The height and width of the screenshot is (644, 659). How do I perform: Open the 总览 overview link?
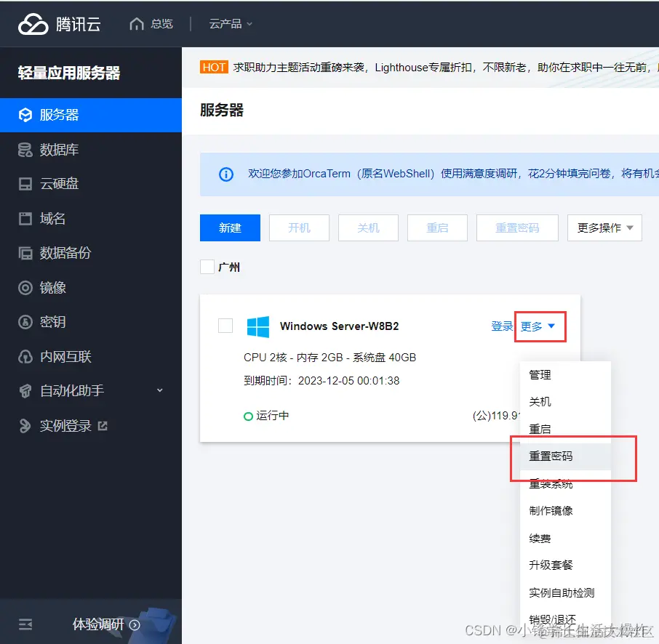(x=161, y=24)
